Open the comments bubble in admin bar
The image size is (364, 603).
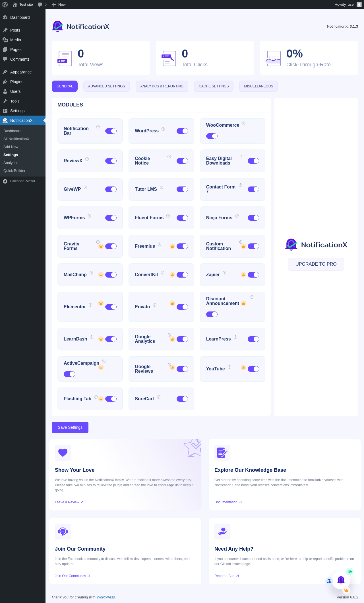point(40,5)
